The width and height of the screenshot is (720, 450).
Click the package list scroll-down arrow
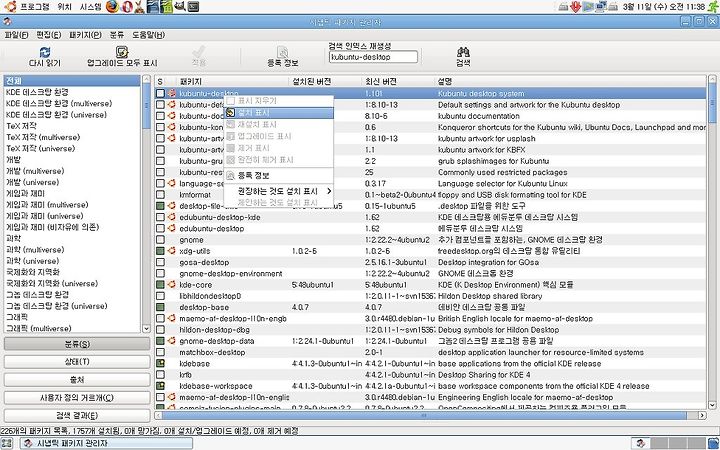pyautogui.click(x=712, y=405)
